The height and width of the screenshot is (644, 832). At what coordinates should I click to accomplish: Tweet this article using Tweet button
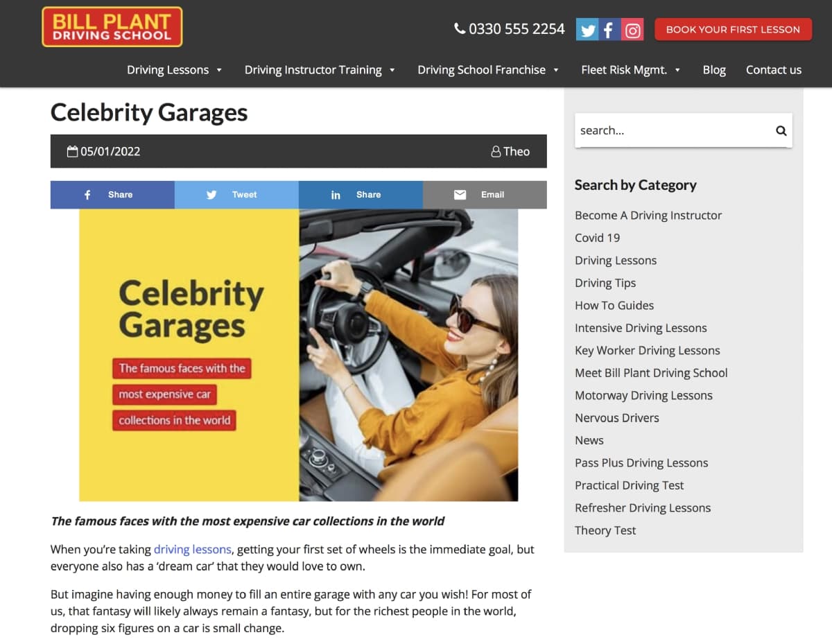236,195
